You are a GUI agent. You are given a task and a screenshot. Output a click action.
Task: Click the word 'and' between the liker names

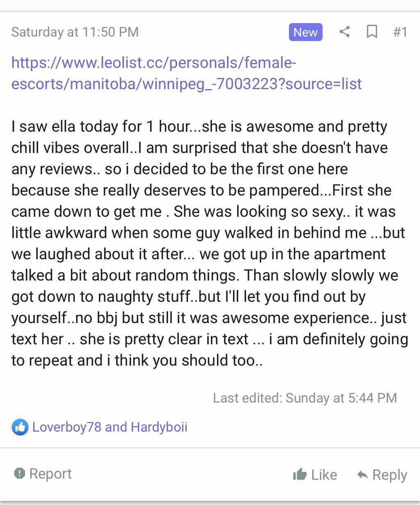(116, 427)
